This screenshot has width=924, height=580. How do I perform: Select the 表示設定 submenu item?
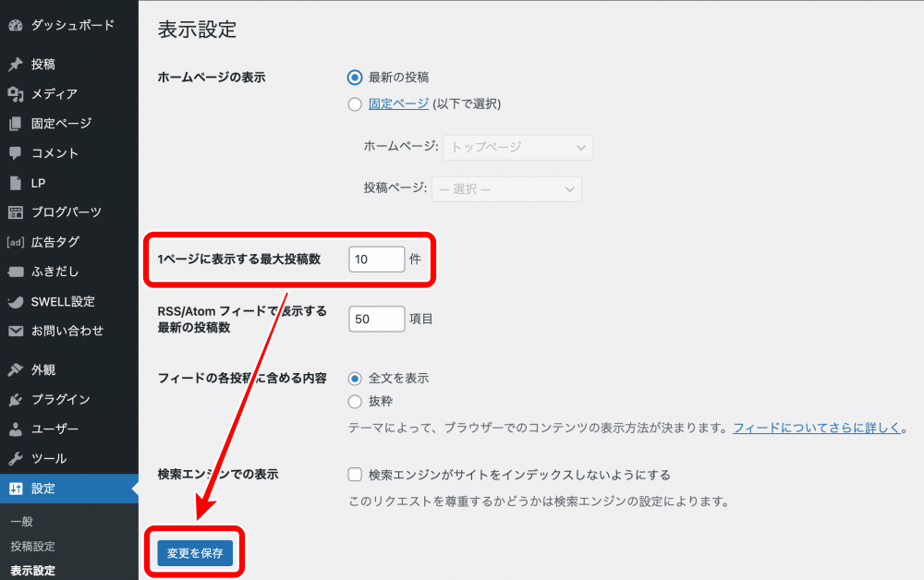coord(32,571)
